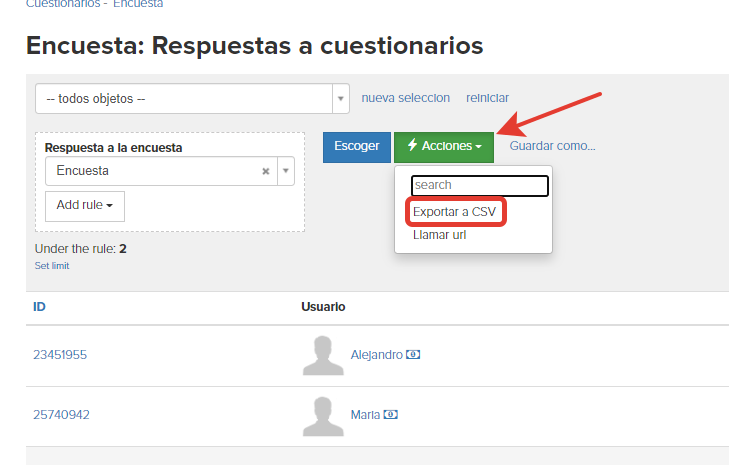Click the money icon next to Alejandro
Viewport: 729px width, 465px height.
click(x=413, y=355)
